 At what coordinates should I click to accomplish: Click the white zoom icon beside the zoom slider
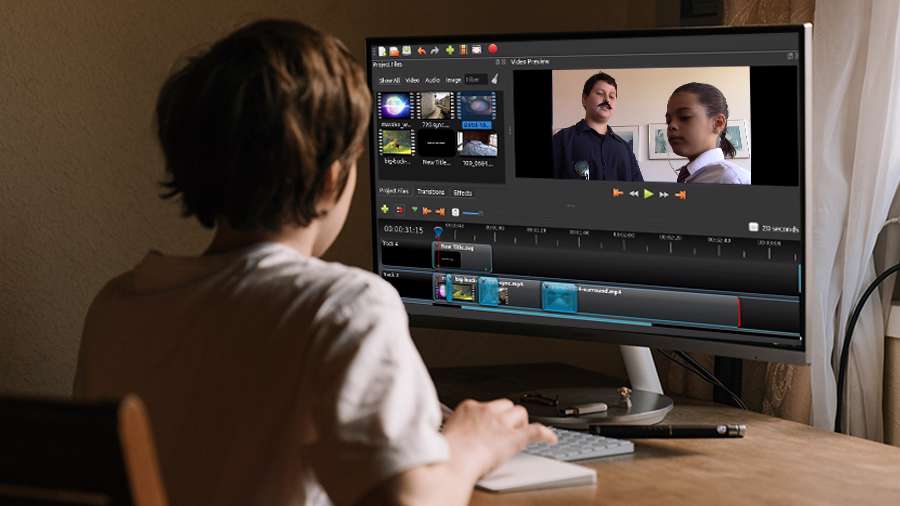[x=455, y=213]
